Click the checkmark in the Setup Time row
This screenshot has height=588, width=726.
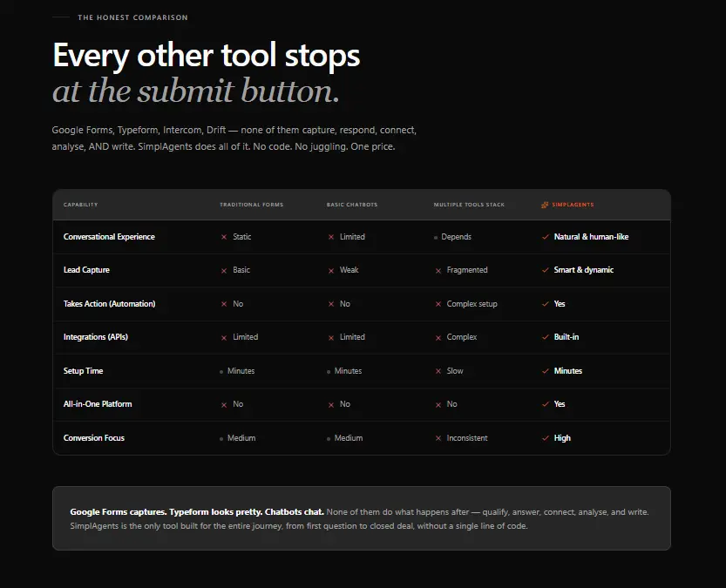point(546,371)
